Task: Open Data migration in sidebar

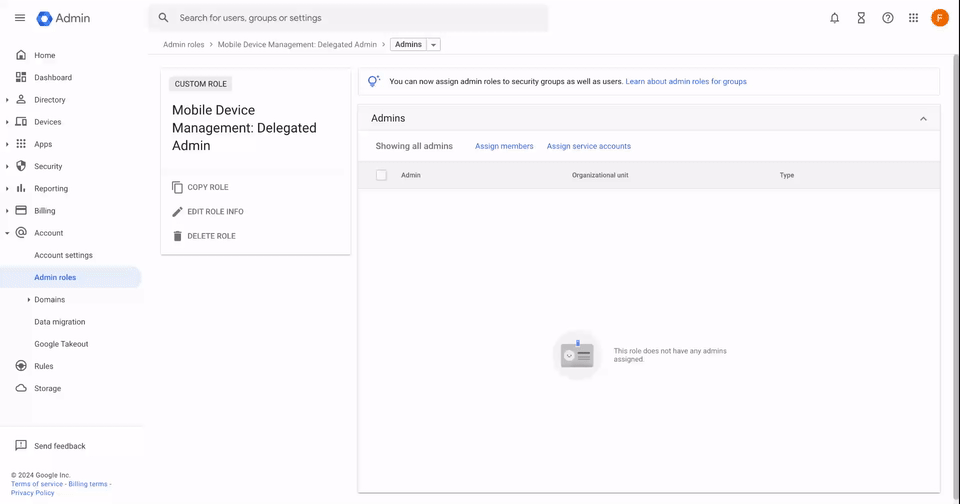Action: [x=59, y=322]
